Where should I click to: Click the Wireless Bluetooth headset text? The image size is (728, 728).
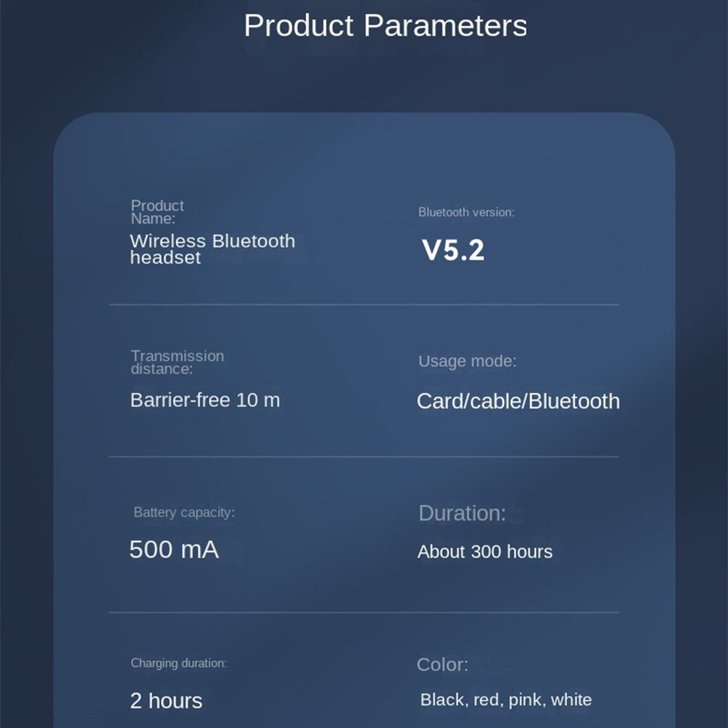click(x=212, y=249)
